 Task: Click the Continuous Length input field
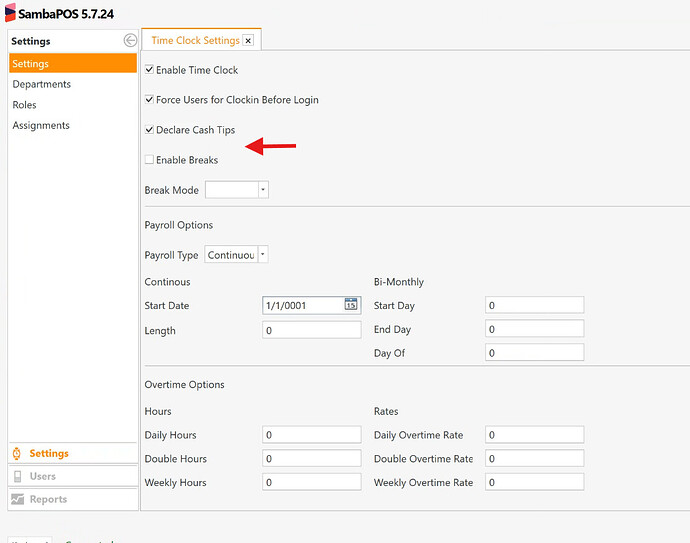click(x=311, y=330)
